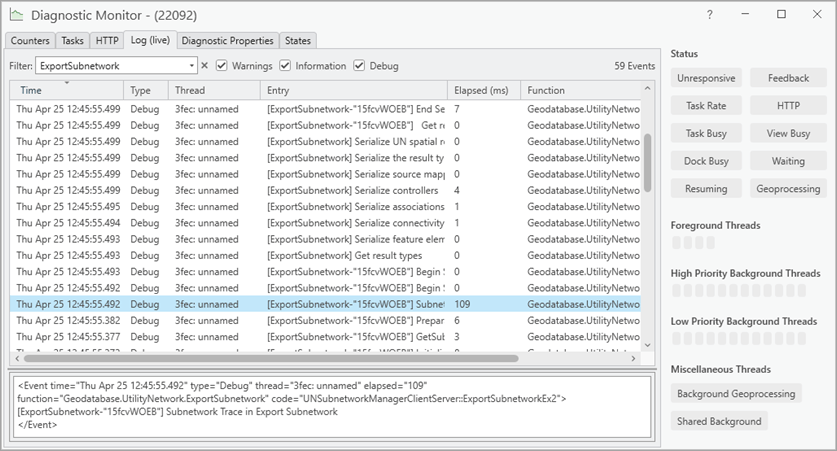This screenshot has height=451, width=837.
Task: Select the 'Get result types' log entry
Action: click(325, 256)
